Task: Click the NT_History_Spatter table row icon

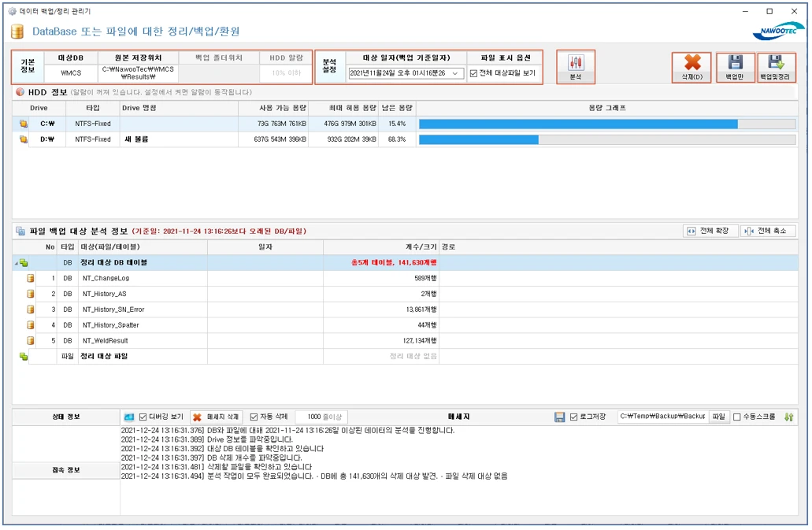Action: click(x=31, y=325)
